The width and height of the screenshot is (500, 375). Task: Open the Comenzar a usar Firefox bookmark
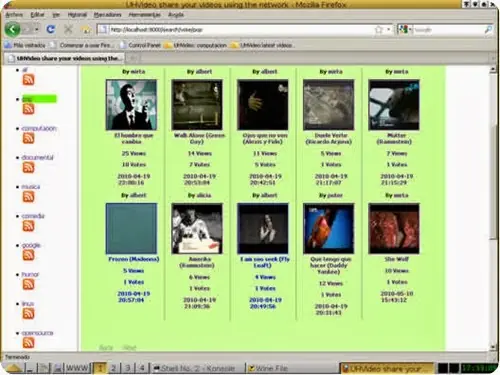[x=83, y=45]
